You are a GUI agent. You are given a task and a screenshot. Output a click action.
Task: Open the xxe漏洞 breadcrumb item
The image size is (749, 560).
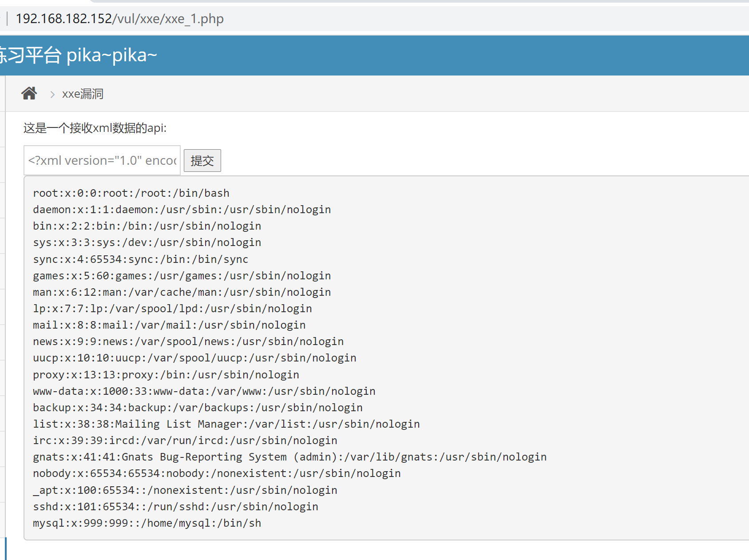[x=83, y=94]
